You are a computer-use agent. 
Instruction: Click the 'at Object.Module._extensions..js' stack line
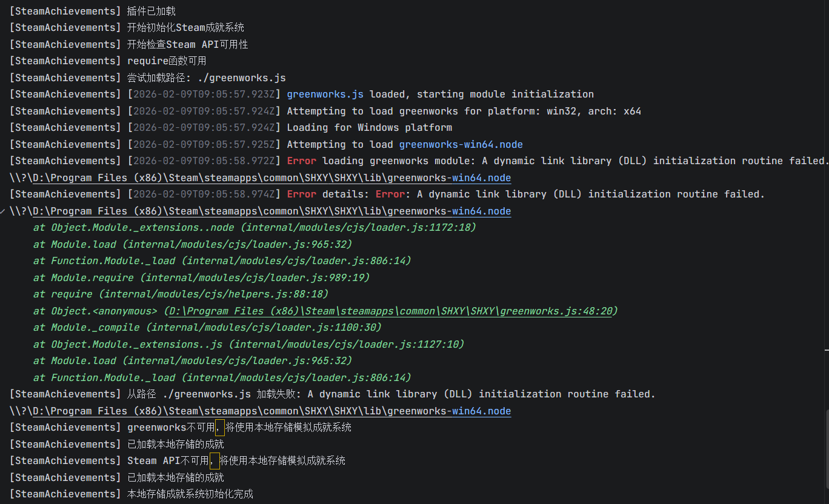[248, 344]
